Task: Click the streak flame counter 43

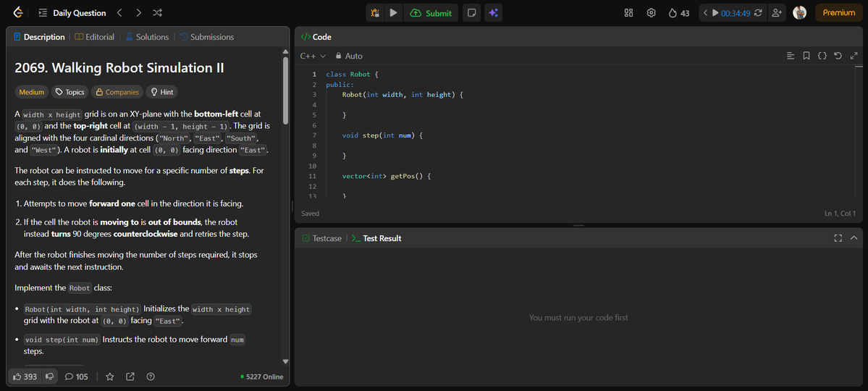Action: point(678,13)
